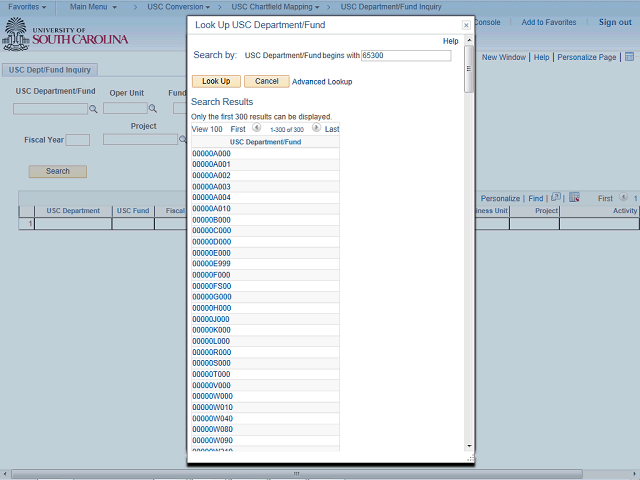Close the Look Up dialog
The image size is (640, 480).
point(466,25)
